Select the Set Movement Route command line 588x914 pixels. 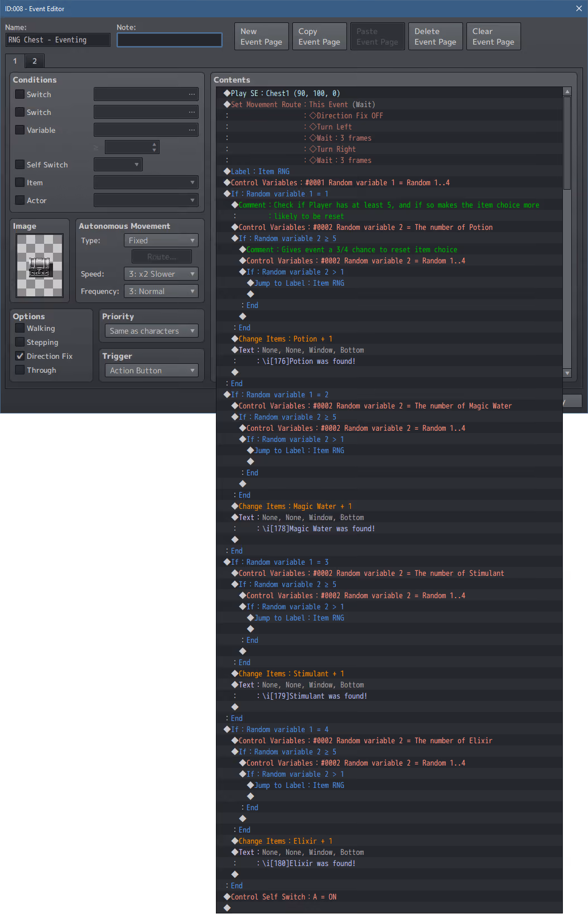(x=390, y=104)
